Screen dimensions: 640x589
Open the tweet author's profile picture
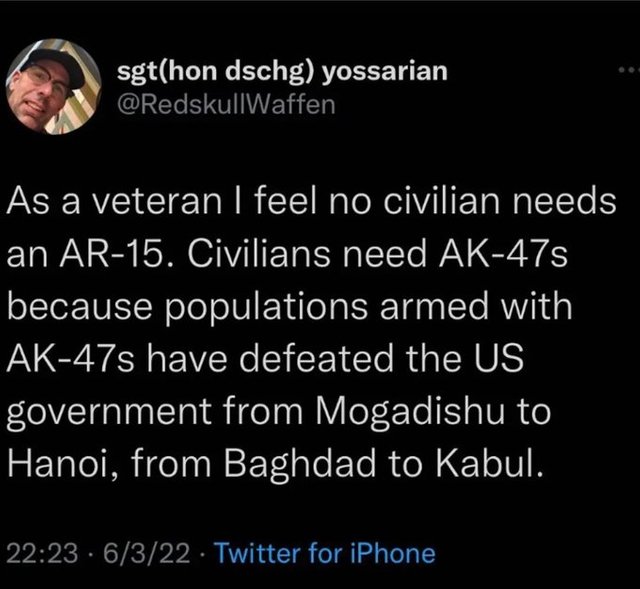click(53, 87)
